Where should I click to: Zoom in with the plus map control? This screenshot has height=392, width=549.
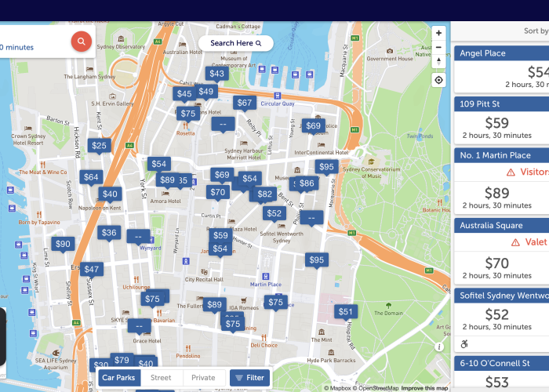[438, 33]
